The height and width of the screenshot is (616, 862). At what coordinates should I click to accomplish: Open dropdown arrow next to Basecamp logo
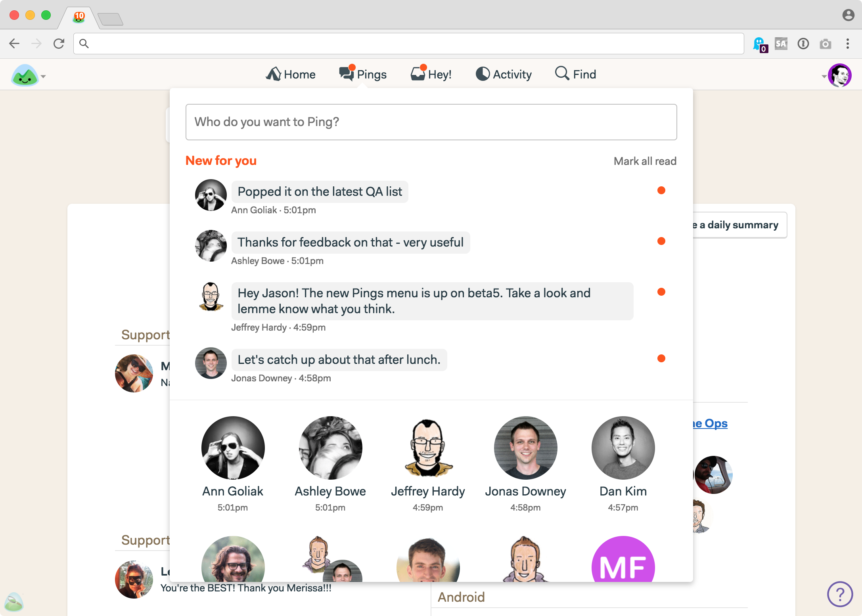(44, 76)
